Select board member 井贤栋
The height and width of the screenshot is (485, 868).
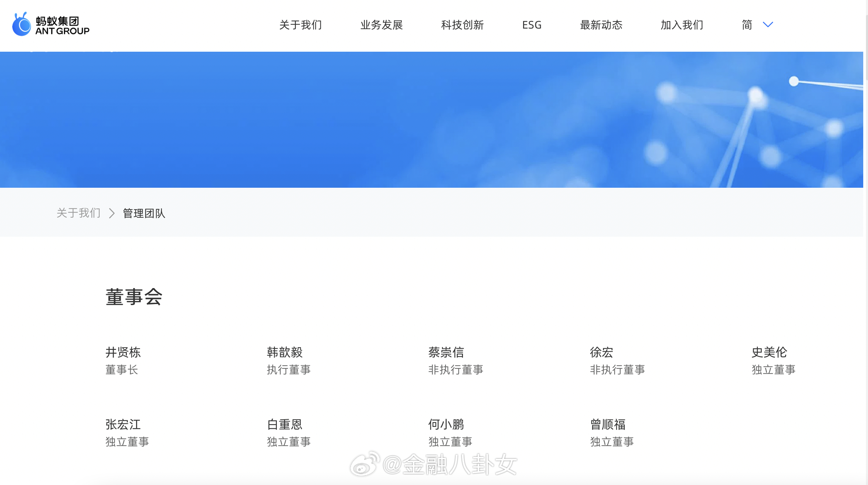click(123, 352)
